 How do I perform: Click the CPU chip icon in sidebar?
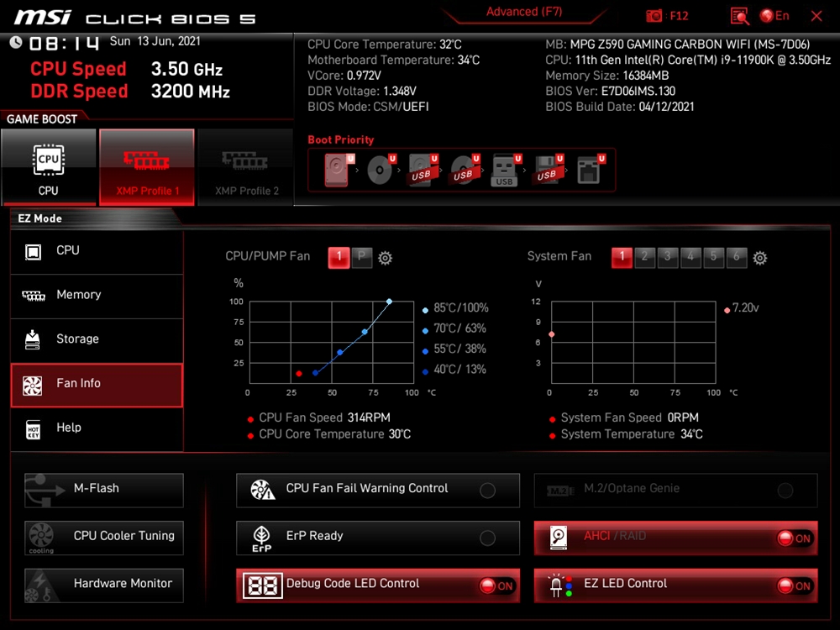coord(34,252)
